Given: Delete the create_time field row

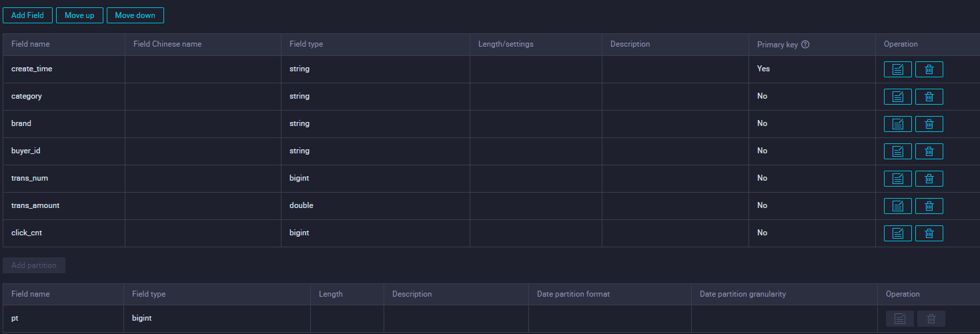Looking at the screenshot, I should click(x=929, y=69).
